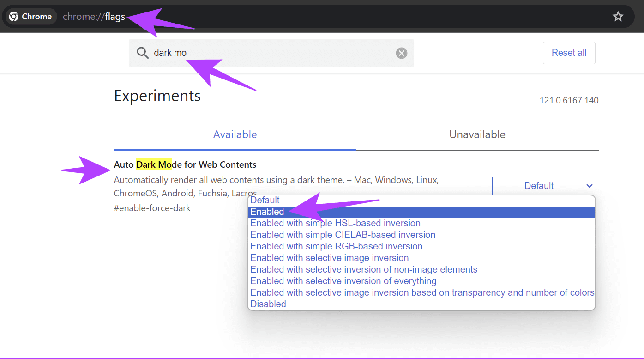Image resolution: width=644 pixels, height=359 pixels.
Task: Select Enabled with selective image inversion
Action: click(421, 258)
